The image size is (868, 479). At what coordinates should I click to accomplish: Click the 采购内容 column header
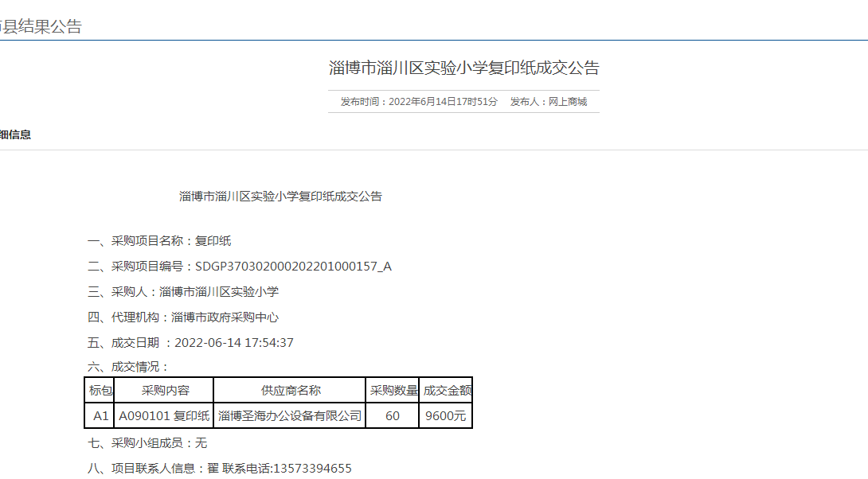tap(165, 391)
